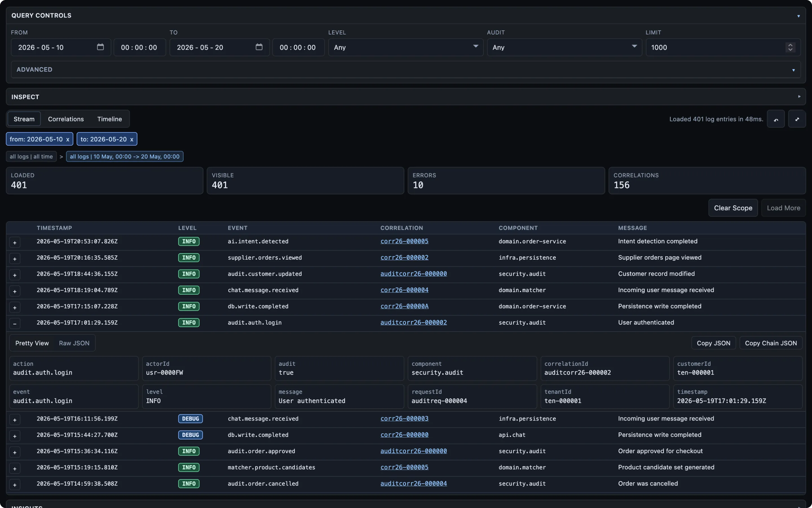Click the Load More button
This screenshot has width=812, height=508.
(784, 208)
